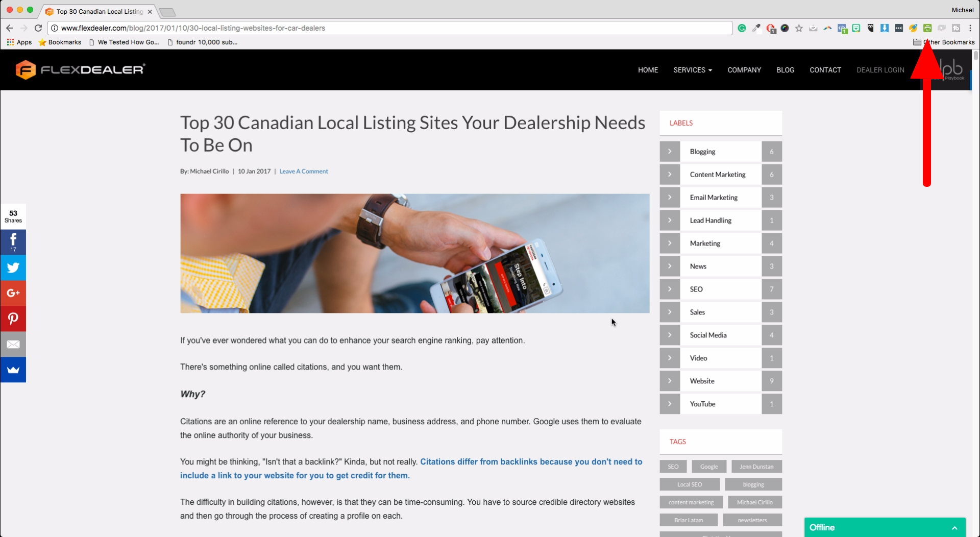Screen dimensions: 980x537
Task: Expand the Blogging label arrow
Action: click(x=670, y=152)
